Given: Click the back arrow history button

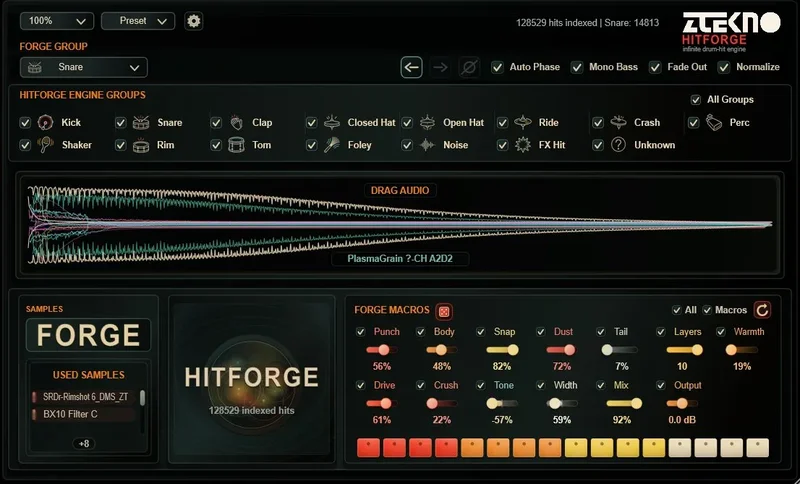Looking at the screenshot, I should pos(411,67).
